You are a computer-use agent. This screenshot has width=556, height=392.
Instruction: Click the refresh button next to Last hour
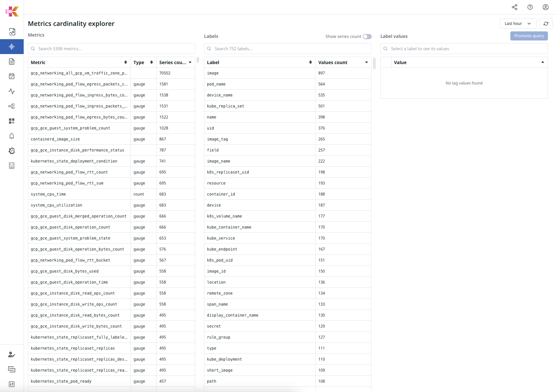click(546, 23)
